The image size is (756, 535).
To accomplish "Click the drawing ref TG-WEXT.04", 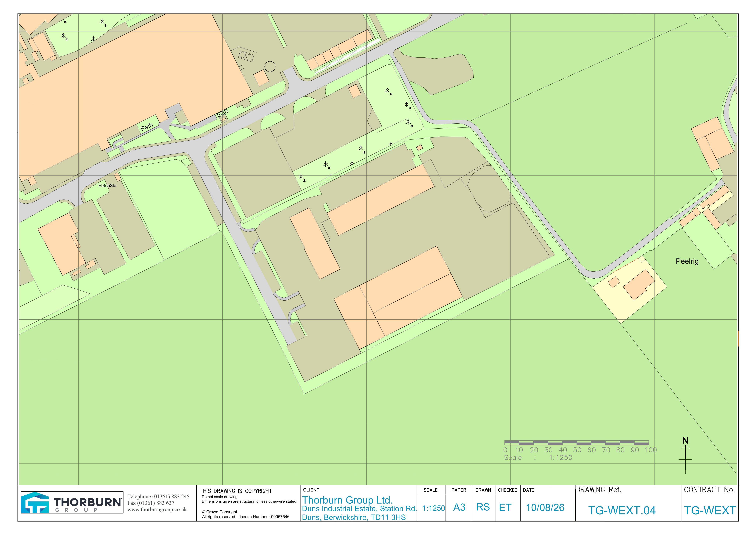I will (622, 511).
